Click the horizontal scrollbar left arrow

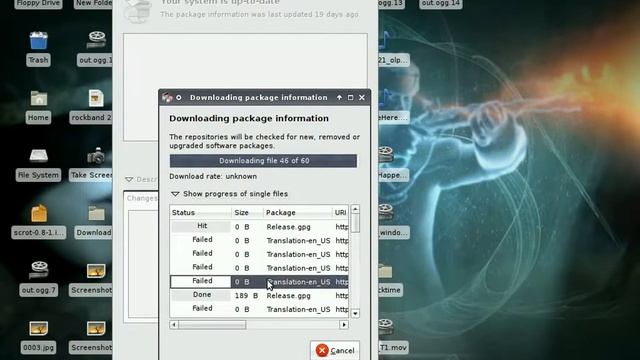coord(174,324)
